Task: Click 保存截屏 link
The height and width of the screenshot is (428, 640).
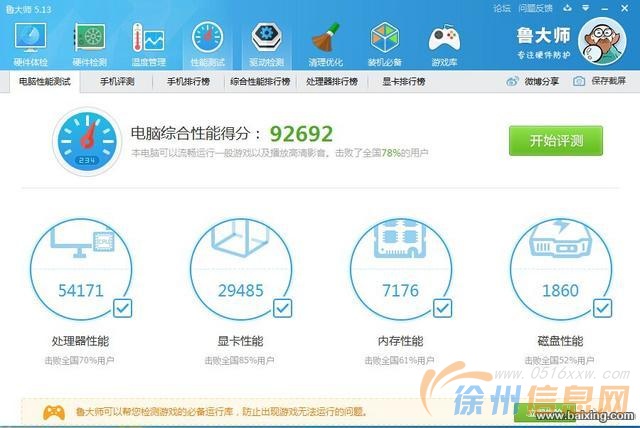Action: [609, 81]
